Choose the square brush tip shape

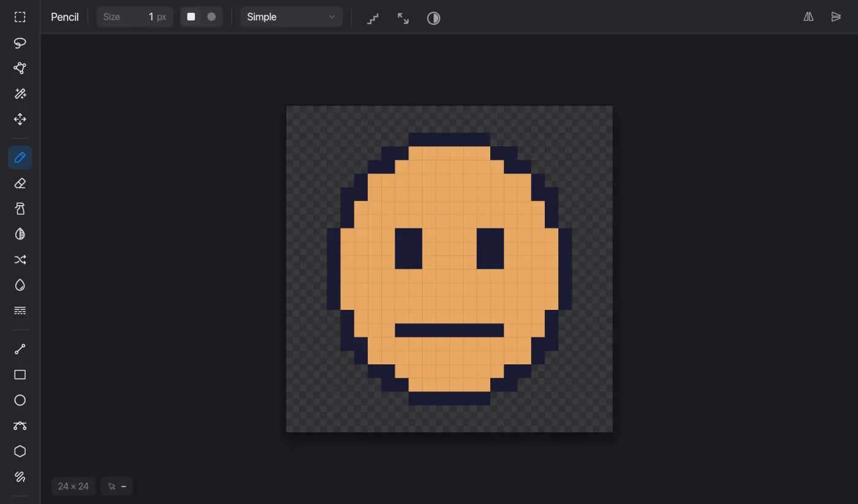click(191, 17)
